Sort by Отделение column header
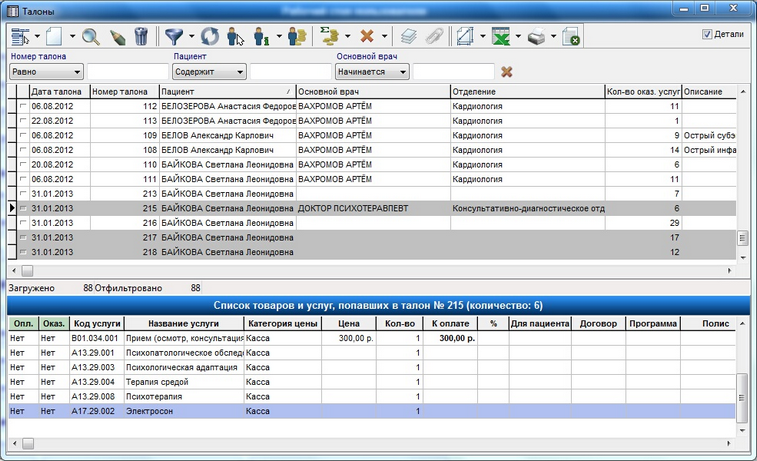Screen dimensions: 757x461 [528, 91]
